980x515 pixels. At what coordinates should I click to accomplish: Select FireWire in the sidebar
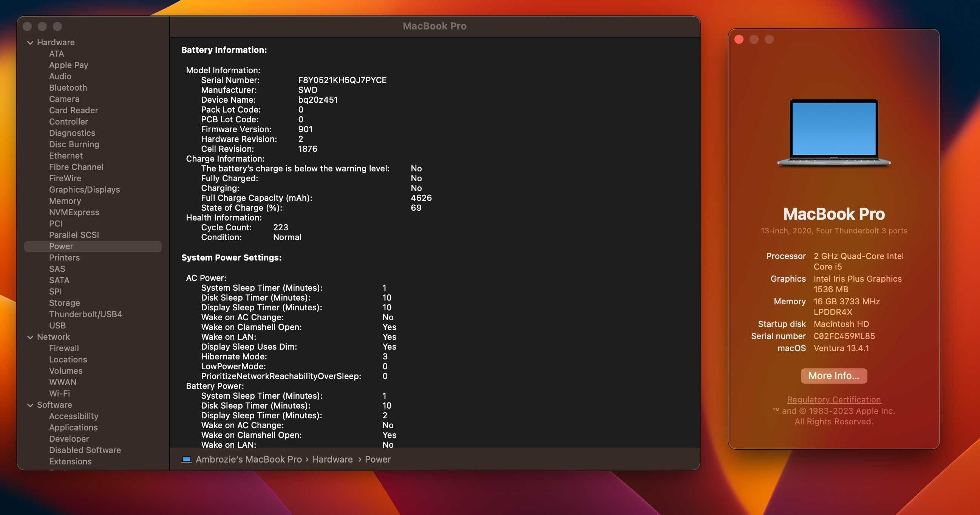[65, 178]
